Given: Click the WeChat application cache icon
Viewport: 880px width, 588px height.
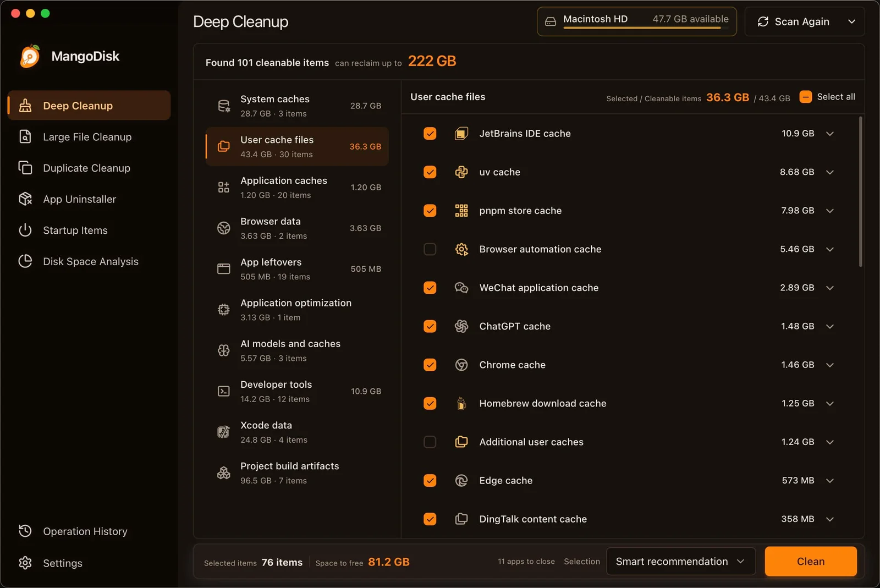Looking at the screenshot, I should [x=461, y=288].
